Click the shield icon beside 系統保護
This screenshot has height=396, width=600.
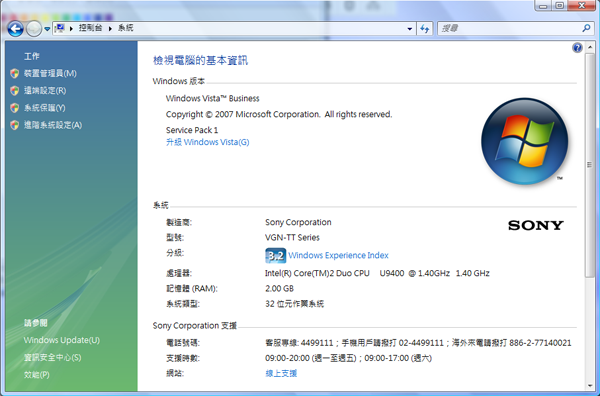coord(15,108)
